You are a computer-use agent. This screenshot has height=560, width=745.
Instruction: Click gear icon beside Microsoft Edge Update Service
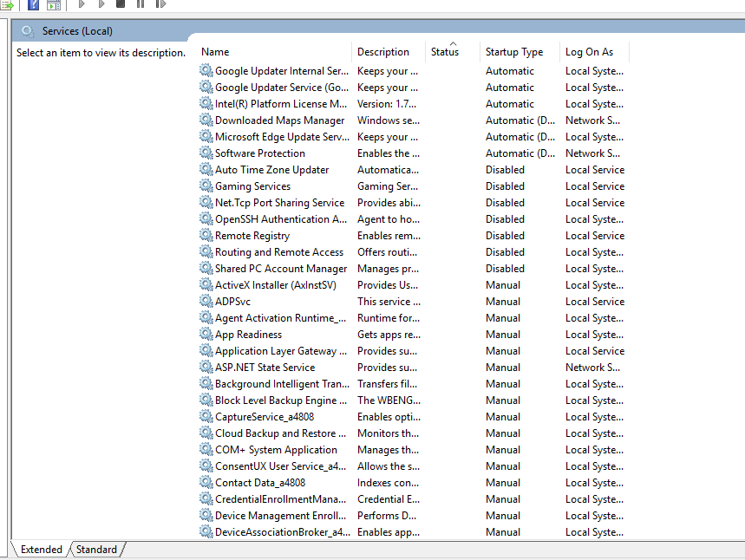(206, 137)
